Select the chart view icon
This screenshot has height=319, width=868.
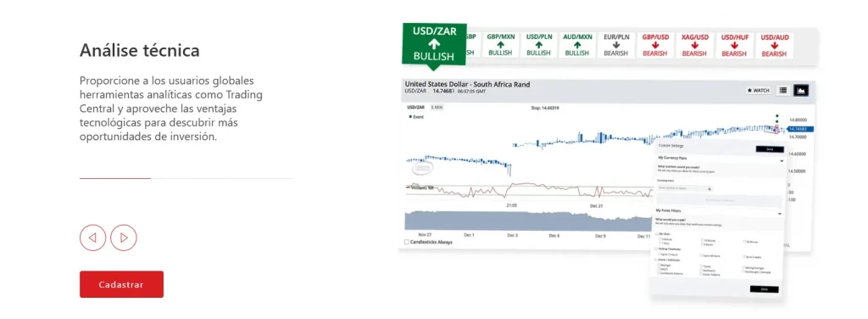coord(801,90)
